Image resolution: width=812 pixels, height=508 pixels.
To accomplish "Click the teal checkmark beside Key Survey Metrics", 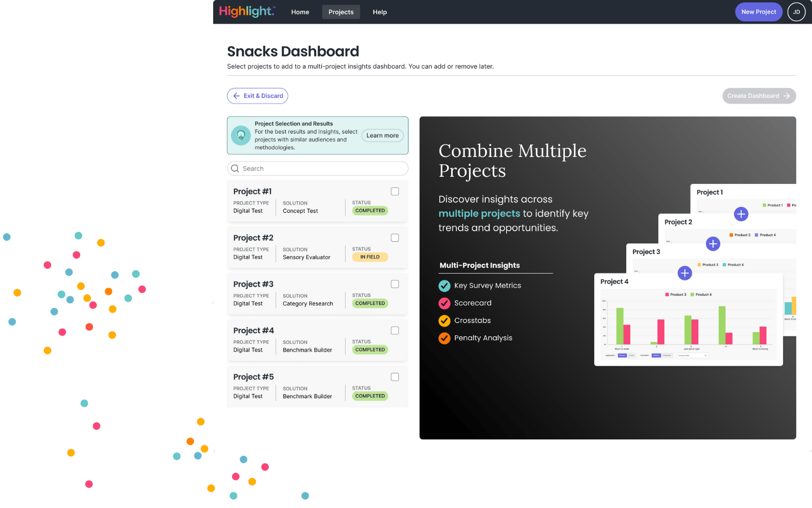I will 445,285.
